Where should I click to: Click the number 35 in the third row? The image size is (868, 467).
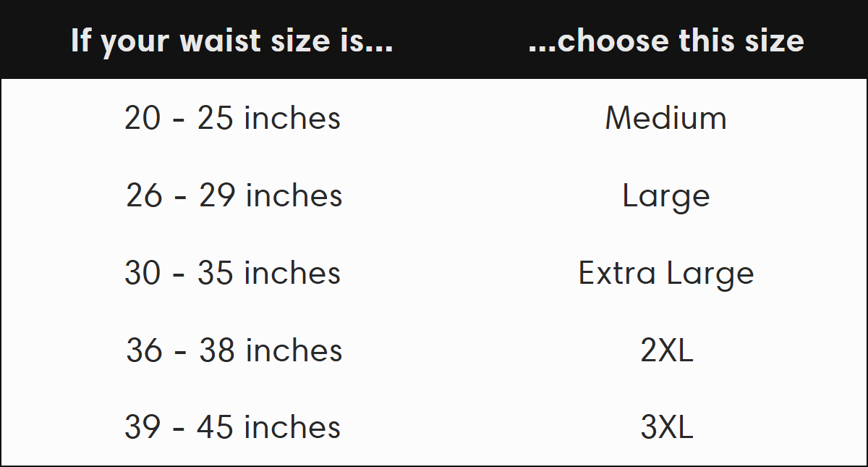(216, 273)
